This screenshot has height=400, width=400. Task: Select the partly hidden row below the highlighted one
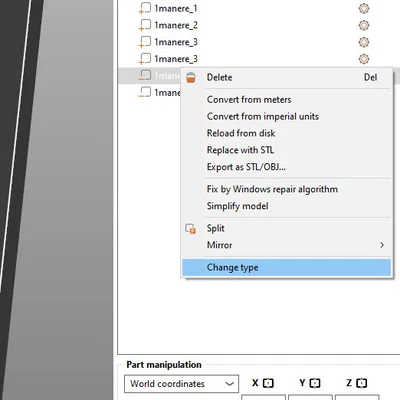pyautogui.click(x=150, y=92)
